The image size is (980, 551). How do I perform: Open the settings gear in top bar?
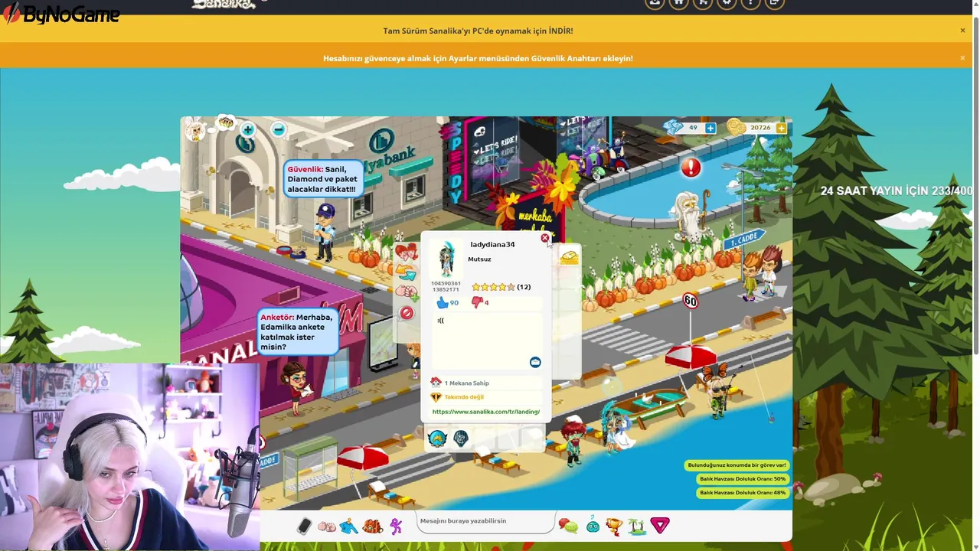coord(727,2)
